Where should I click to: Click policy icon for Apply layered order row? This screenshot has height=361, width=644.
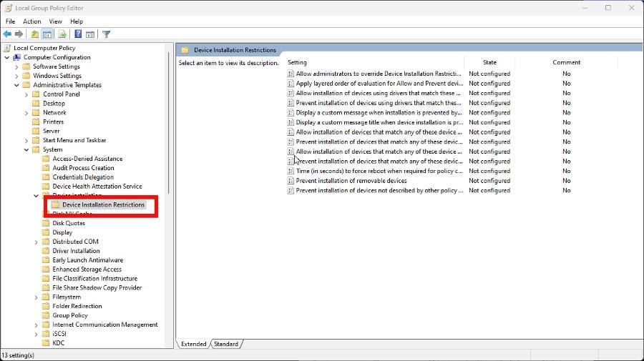coord(291,83)
